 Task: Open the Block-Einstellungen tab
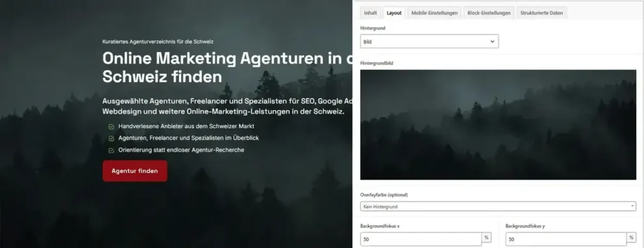click(x=489, y=13)
